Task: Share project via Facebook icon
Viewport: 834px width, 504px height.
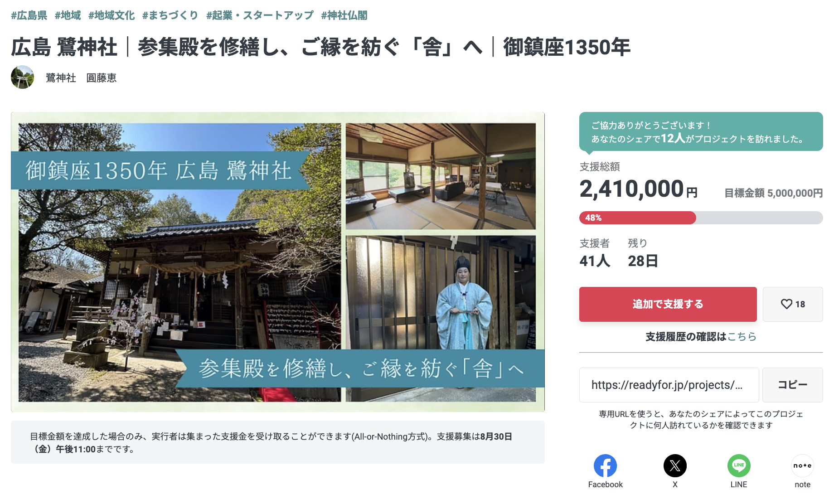Action: (605, 465)
